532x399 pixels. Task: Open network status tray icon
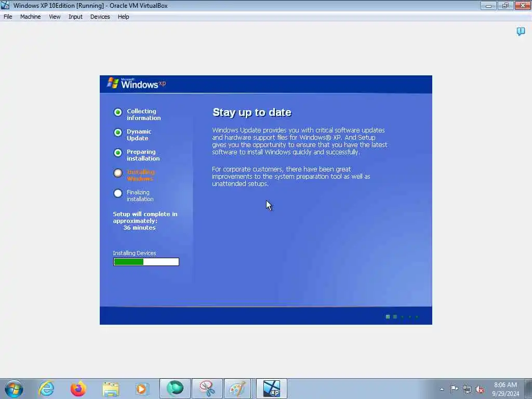point(467,389)
